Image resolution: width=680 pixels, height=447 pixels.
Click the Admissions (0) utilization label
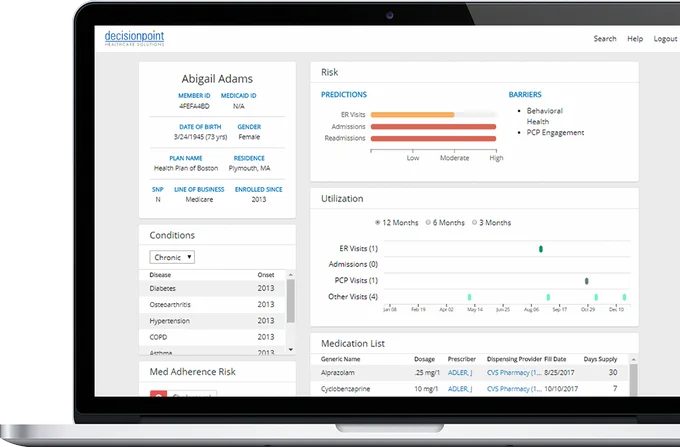(353, 264)
